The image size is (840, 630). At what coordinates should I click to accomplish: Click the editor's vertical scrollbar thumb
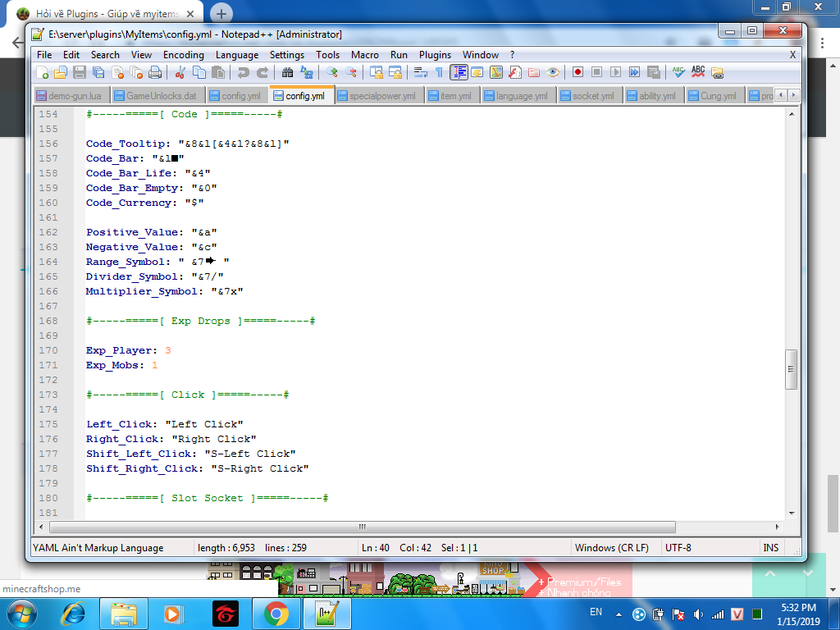pyautogui.click(x=791, y=370)
